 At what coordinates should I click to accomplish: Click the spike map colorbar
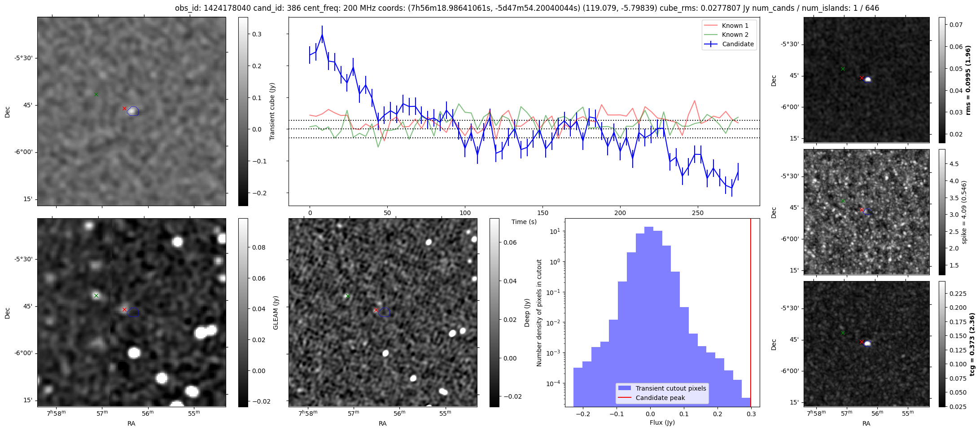[942, 212]
